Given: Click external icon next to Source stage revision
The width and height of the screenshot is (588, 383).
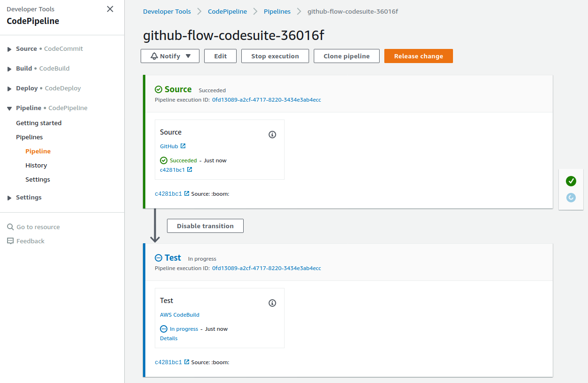Looking at the screenshot, I should click(187, 193).
